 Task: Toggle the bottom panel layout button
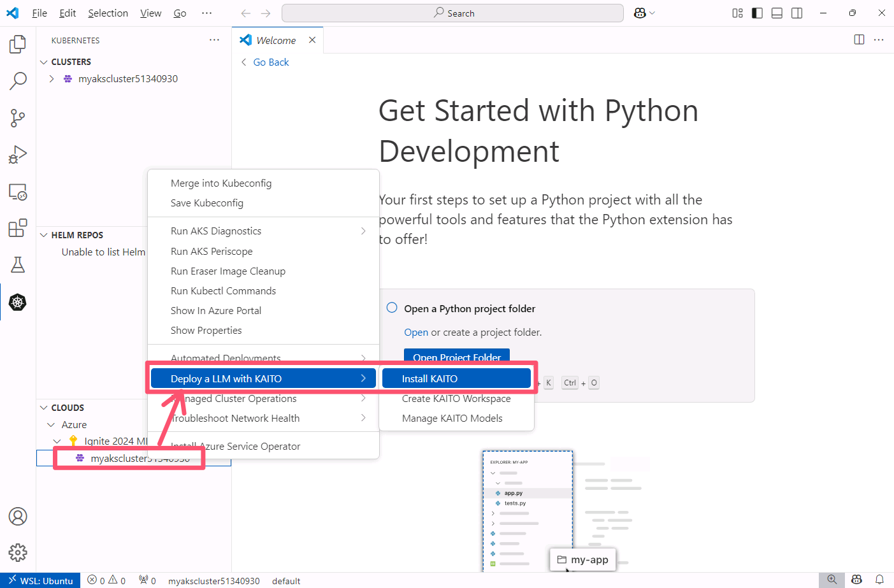(777, 13)
